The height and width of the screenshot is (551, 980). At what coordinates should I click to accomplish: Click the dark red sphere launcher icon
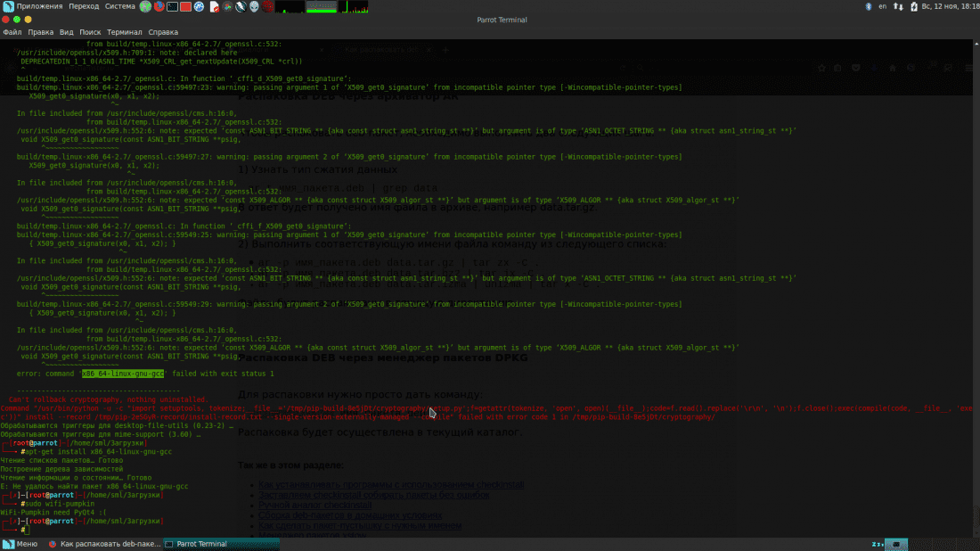pyautogui.click(x=267, y=6)
